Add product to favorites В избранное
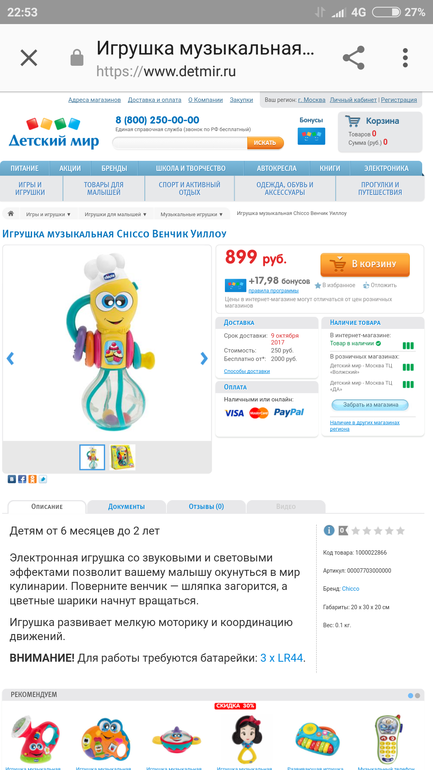This screenshot has height=770, width=433. pyautogui.click(x=335, y=285)
